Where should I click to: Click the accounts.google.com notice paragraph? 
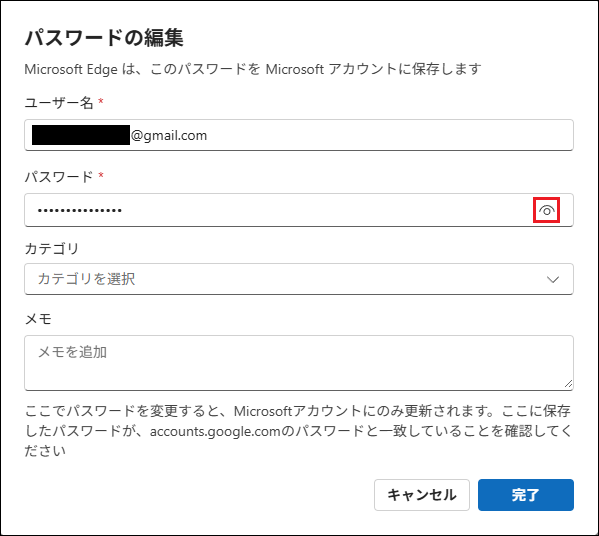click(298, 431)
